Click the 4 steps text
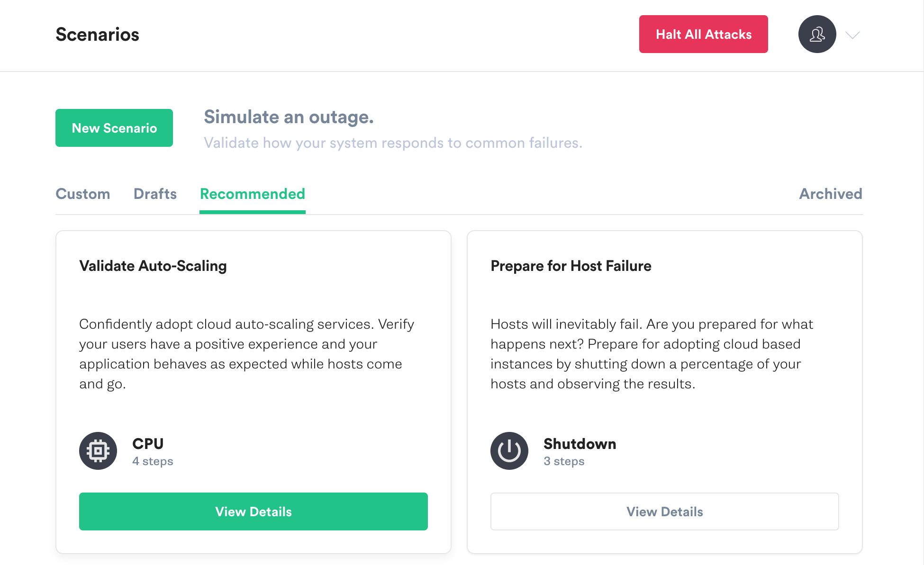The width and height of the screenshot is (924, 565). pyautogui.click(x=153, y=461)
